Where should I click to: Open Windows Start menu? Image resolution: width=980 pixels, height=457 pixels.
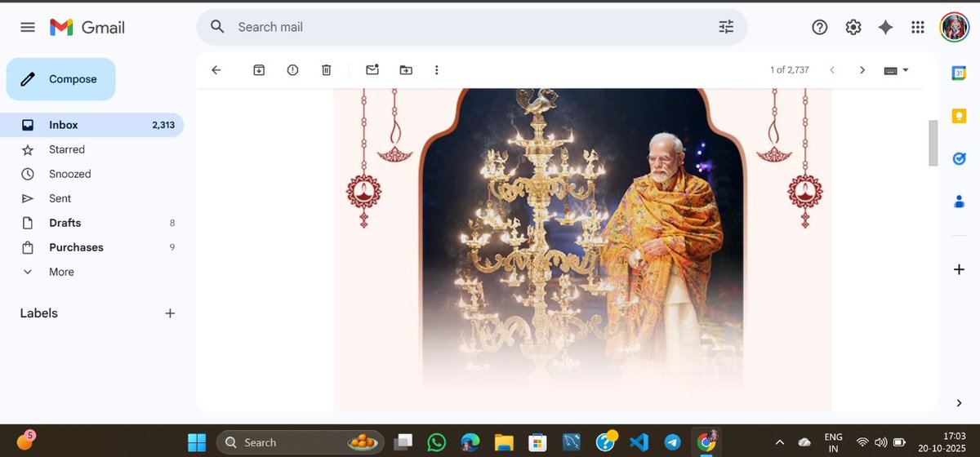(197, 442)
